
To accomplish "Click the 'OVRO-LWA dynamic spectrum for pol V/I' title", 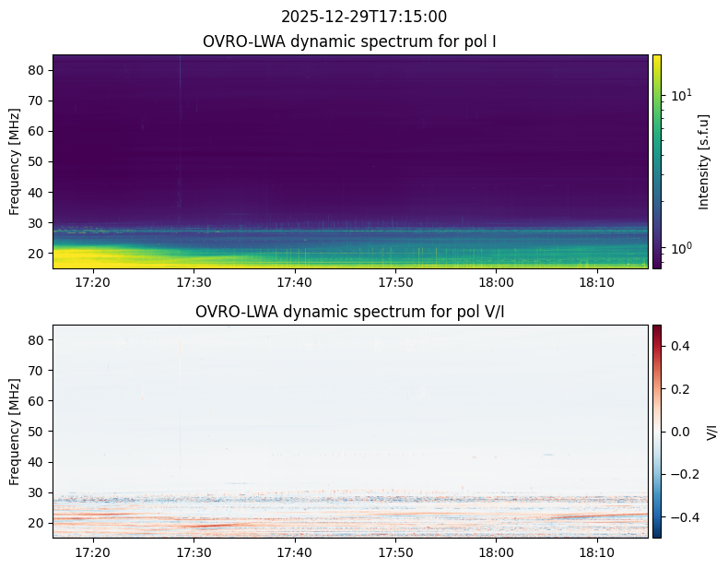I will (x=350, y=312).
